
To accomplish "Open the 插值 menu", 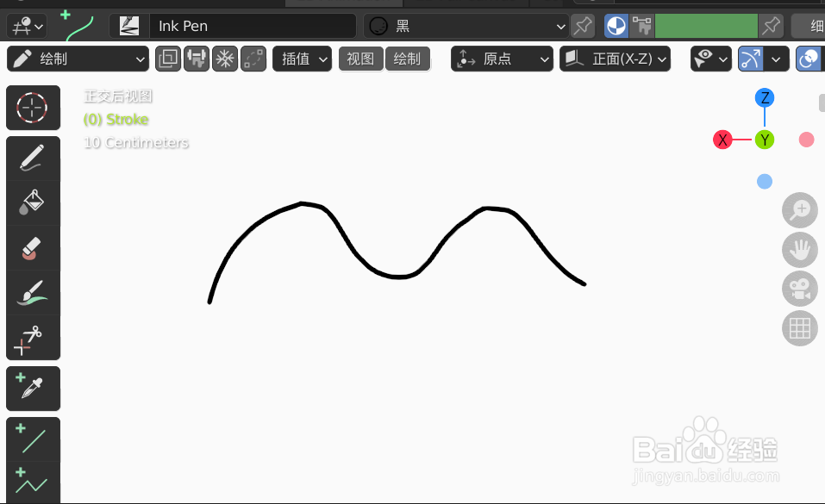I will (x=302, y=59).
